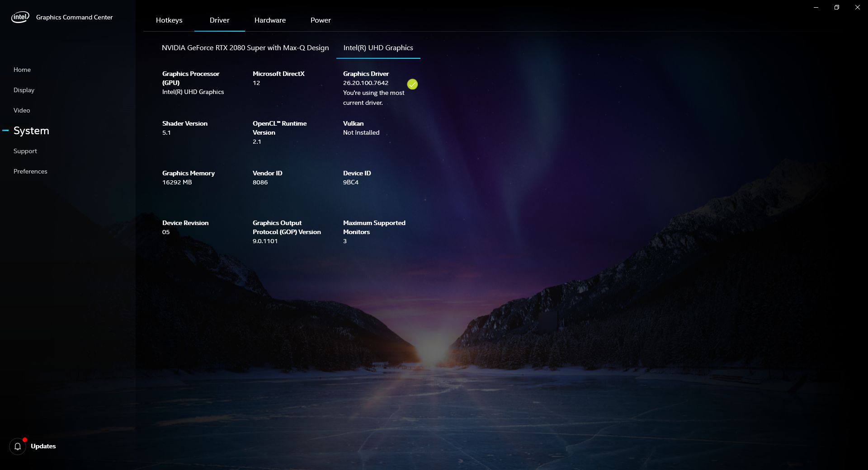This screenshot has width=868, height=470.
Task: Select System in the sidebar
Action: tap(31, 131)
